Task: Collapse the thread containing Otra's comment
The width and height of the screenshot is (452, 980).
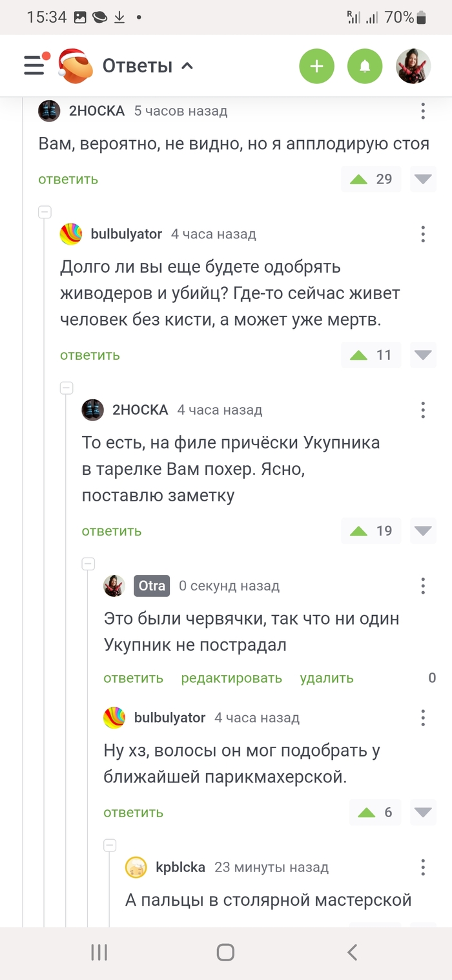Action: pos(88,564)
